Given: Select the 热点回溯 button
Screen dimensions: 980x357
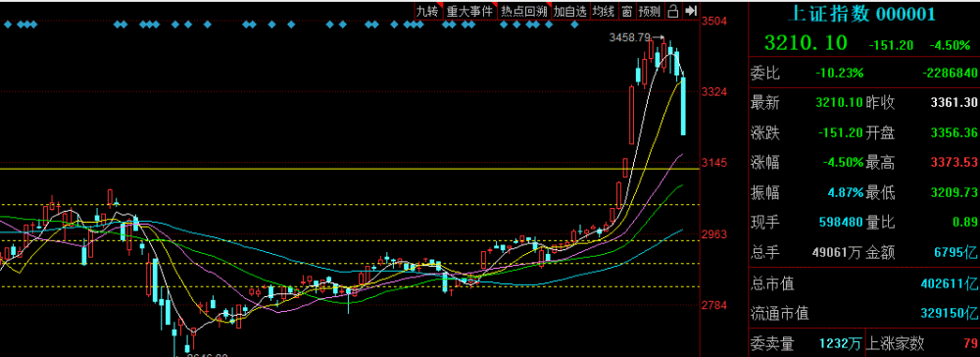Looking at the screenshot, I should (524, 11).
